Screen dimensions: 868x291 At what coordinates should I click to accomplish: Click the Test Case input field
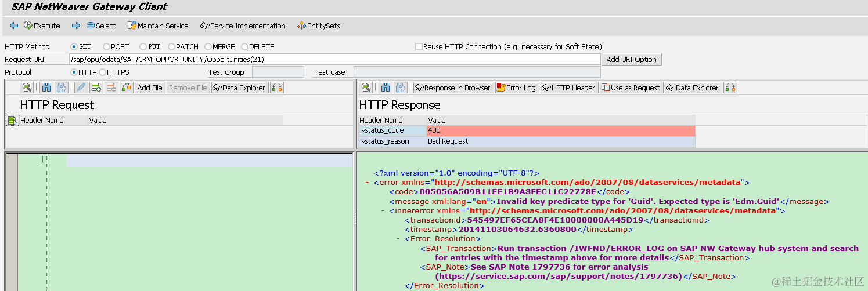(x=477, y=72)
